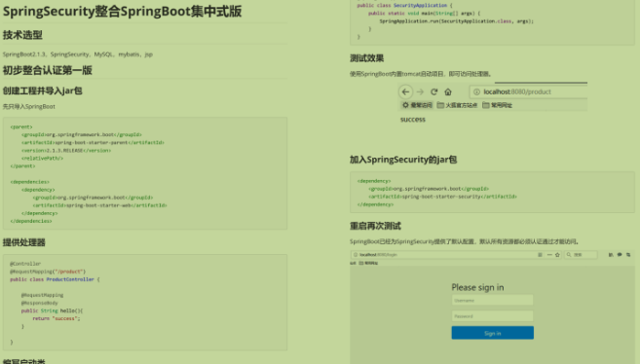
Task: Reload the localhost:8080/product page
Action: [433, 91]
